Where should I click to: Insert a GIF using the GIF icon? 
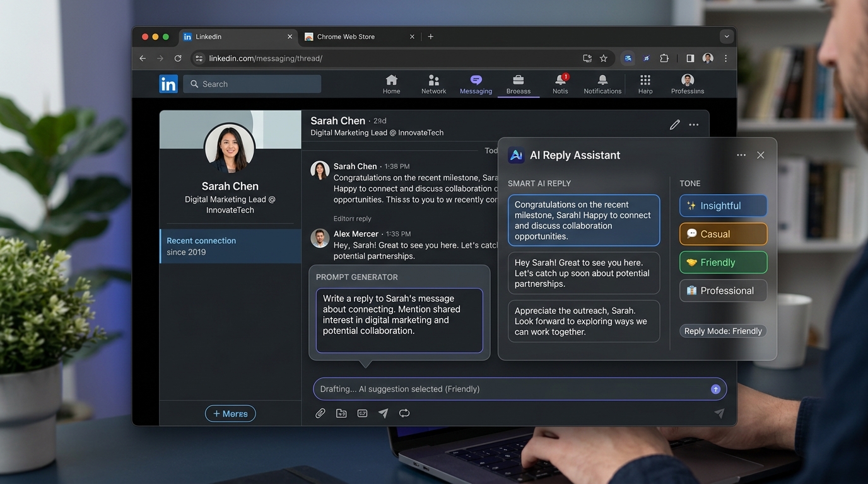coord(362,413)
